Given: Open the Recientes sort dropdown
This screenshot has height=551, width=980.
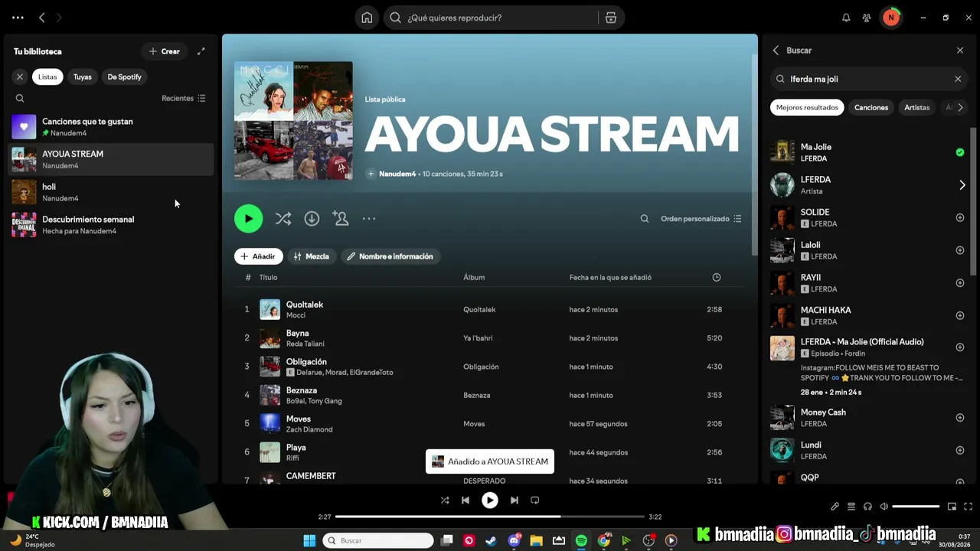Looking at the screenshot, I should click(184, 98).
